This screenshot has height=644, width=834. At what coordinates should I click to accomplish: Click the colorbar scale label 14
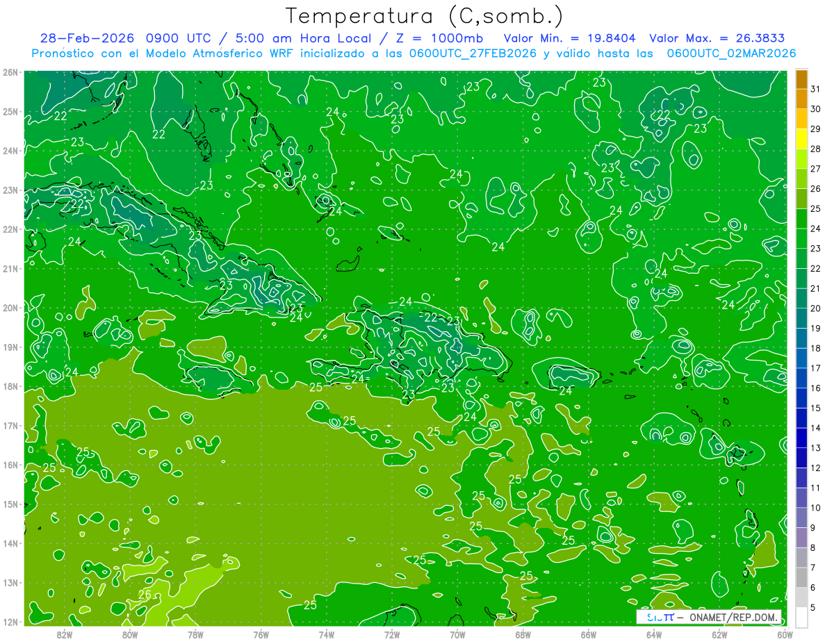click(815, 428)
